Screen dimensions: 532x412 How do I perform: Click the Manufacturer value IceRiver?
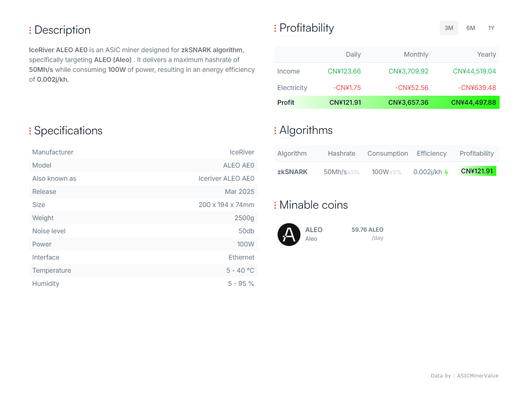coord(242,152)
